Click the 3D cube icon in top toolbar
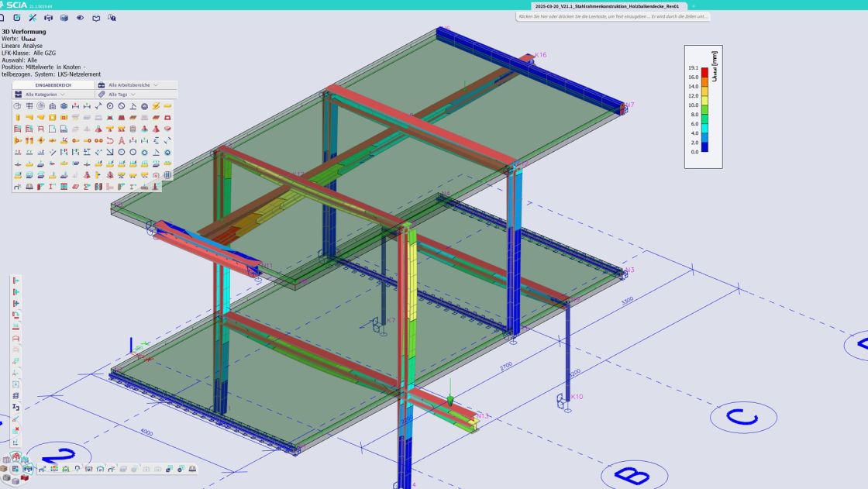868x489 pixels. coord(64,17)
